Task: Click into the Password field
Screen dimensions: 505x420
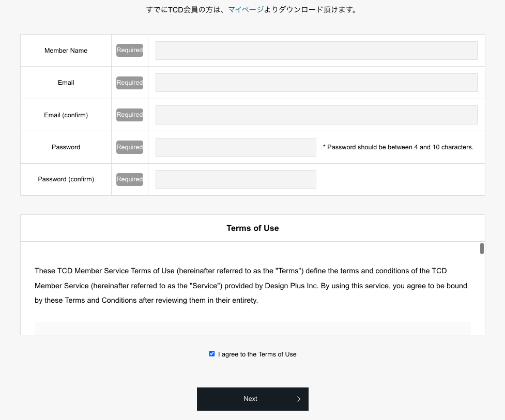Action: (x=236, y=147)
